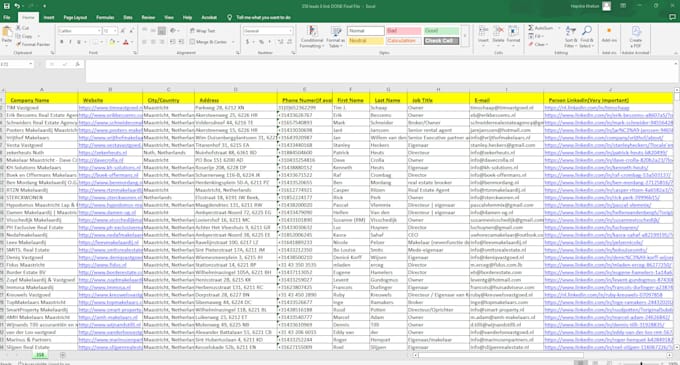Apply percent style
Screen dimensions: 680x365
tap(262, 42)
